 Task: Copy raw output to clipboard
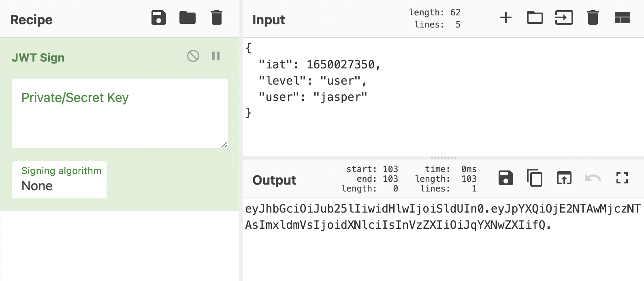535,178
